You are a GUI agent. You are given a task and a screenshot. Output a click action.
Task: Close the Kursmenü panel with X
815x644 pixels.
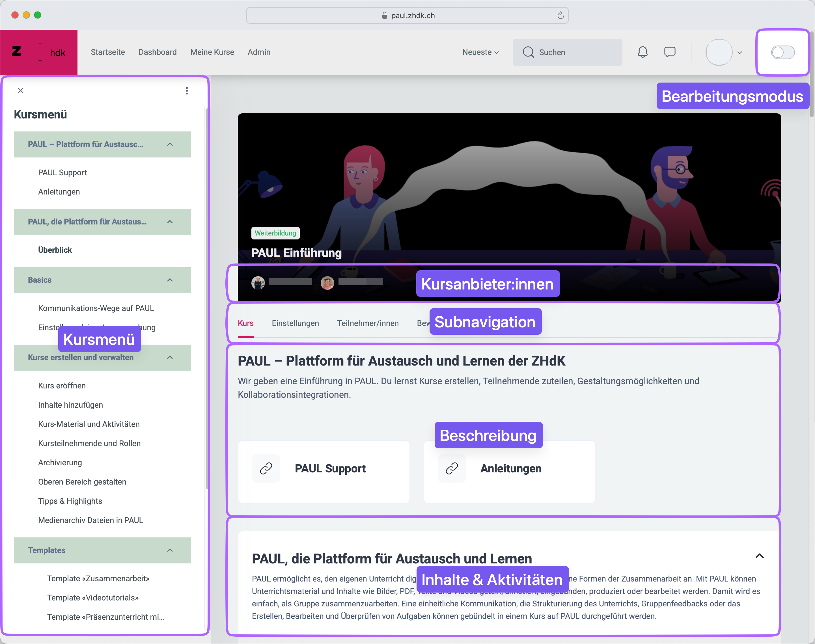pos(21,90)
